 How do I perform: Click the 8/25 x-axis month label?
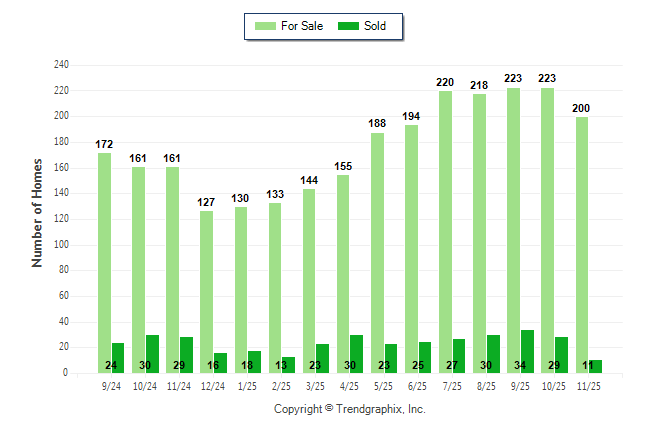[486, 385]
